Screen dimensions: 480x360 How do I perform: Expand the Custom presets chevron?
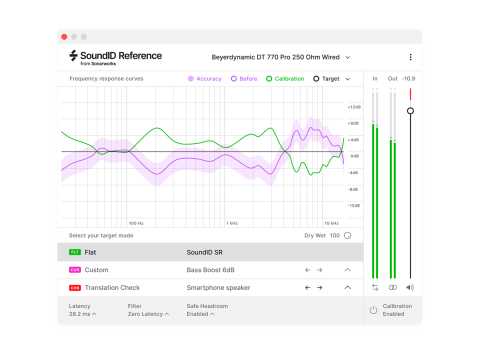click(x=348, y=270)
